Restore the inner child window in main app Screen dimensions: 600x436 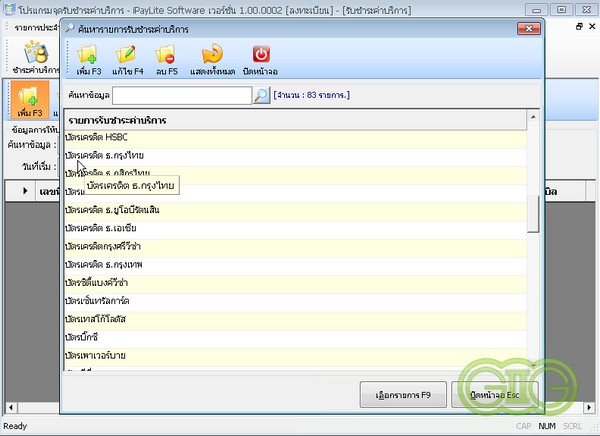(x=579, y=26)
